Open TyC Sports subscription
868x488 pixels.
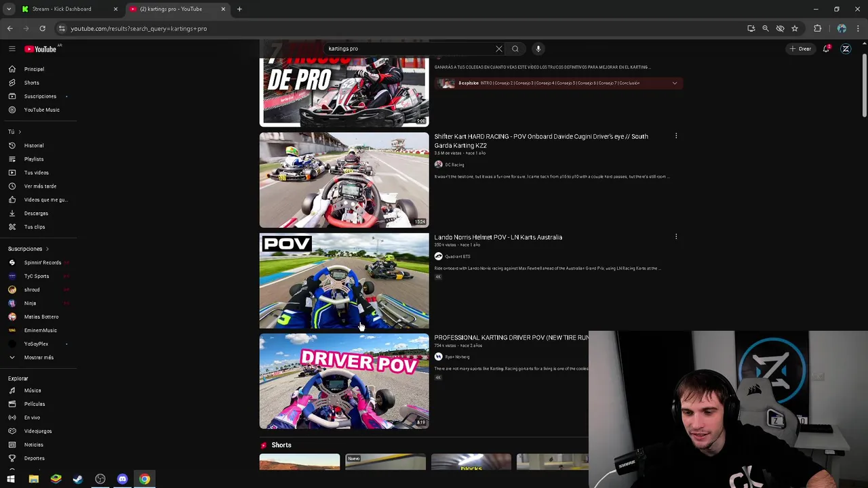coord(37,276)
